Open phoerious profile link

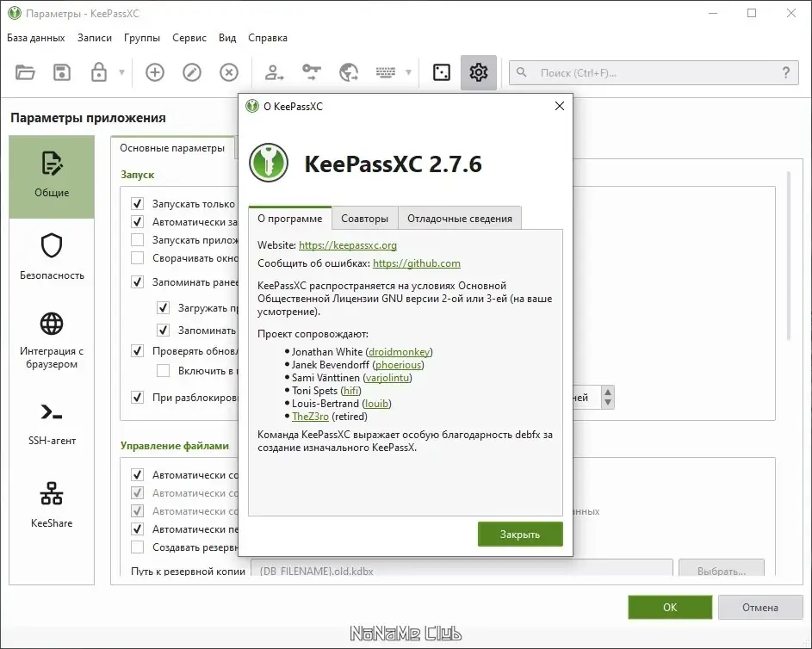coord(398,365)
